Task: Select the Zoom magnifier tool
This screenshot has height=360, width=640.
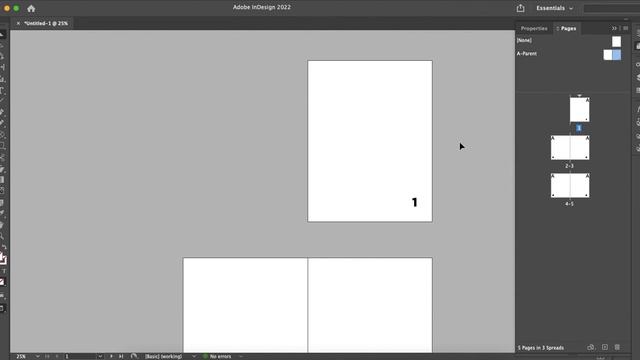Action: coord(2,236)
